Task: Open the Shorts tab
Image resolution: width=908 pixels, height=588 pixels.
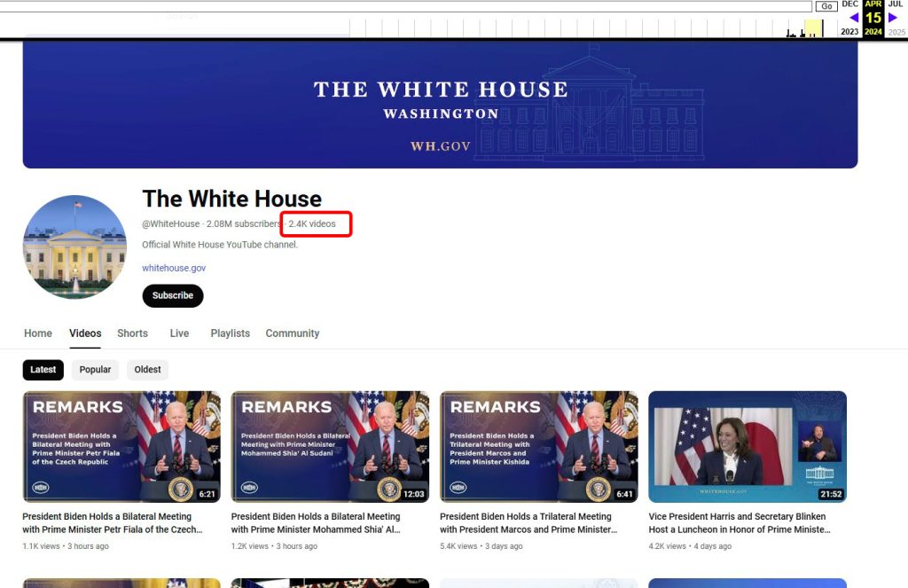Action: click(x=133, y=333)
